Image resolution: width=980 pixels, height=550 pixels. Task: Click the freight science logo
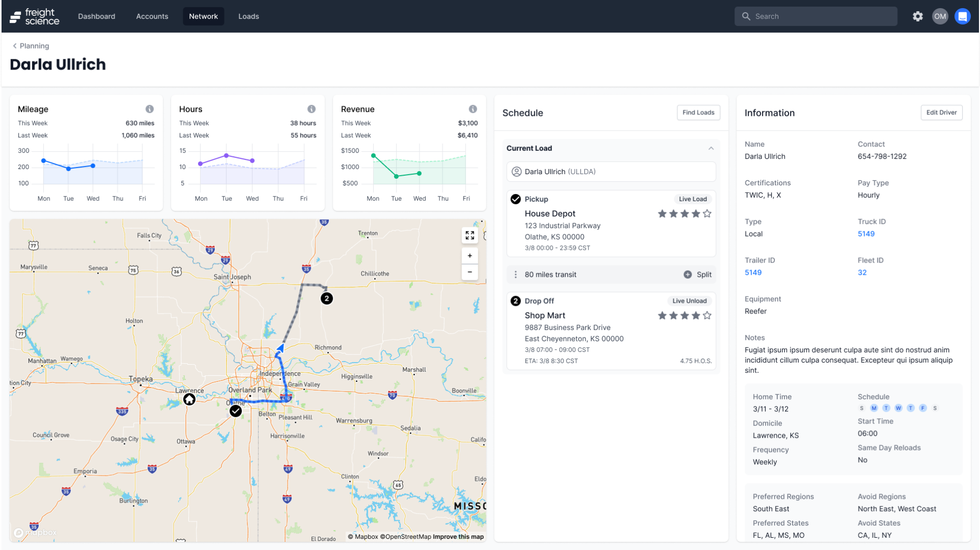[34, 16]
